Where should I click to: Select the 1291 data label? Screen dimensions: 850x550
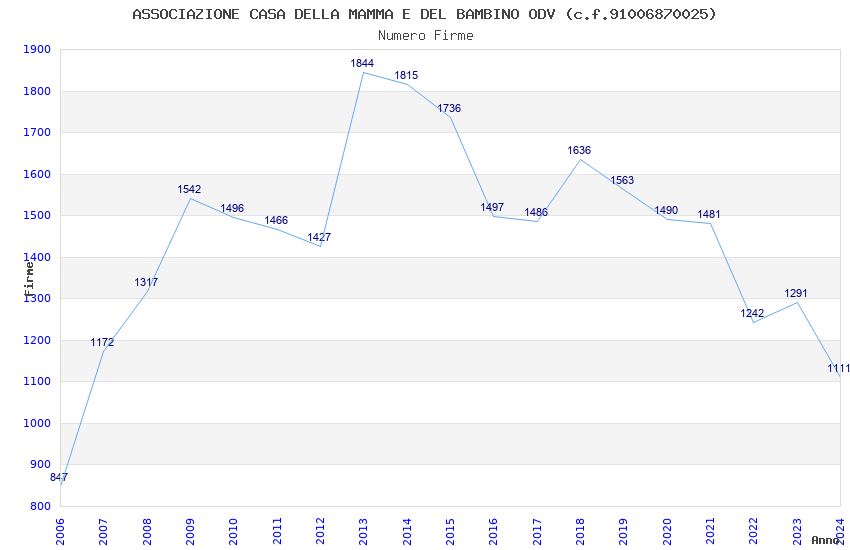click(x=796, y=293)
